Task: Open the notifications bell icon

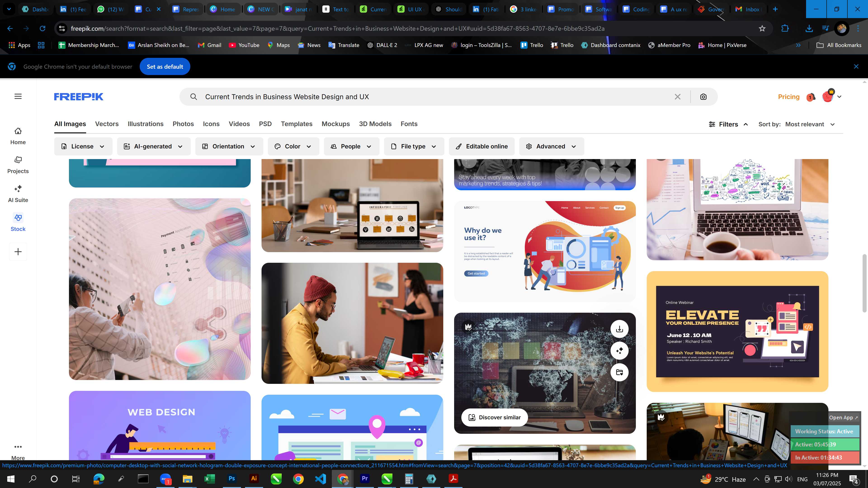Action: click(811, 97)
